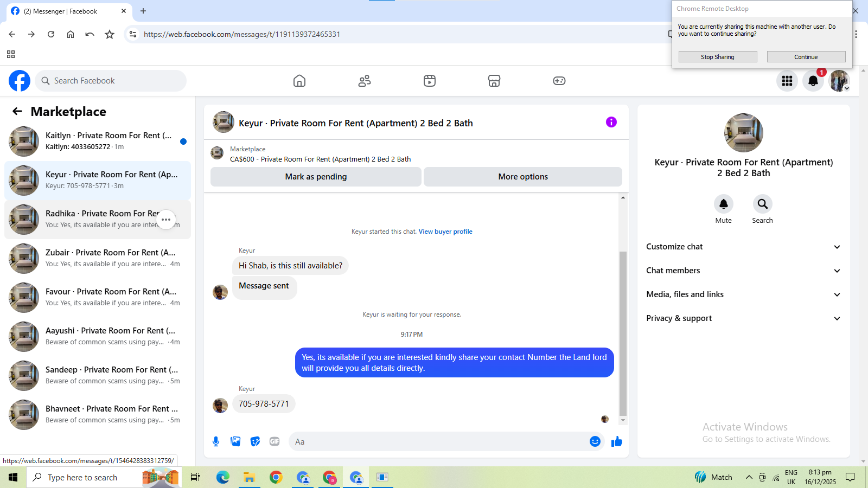Open the account profile picture menu
This screenshot has height=488, width=868.
click(839, 81)
